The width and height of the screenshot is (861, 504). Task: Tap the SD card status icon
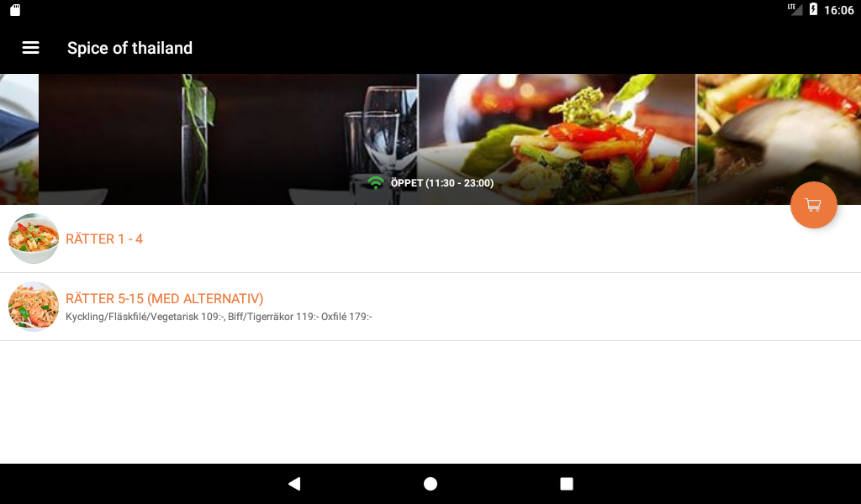click(x=15, y=10)
